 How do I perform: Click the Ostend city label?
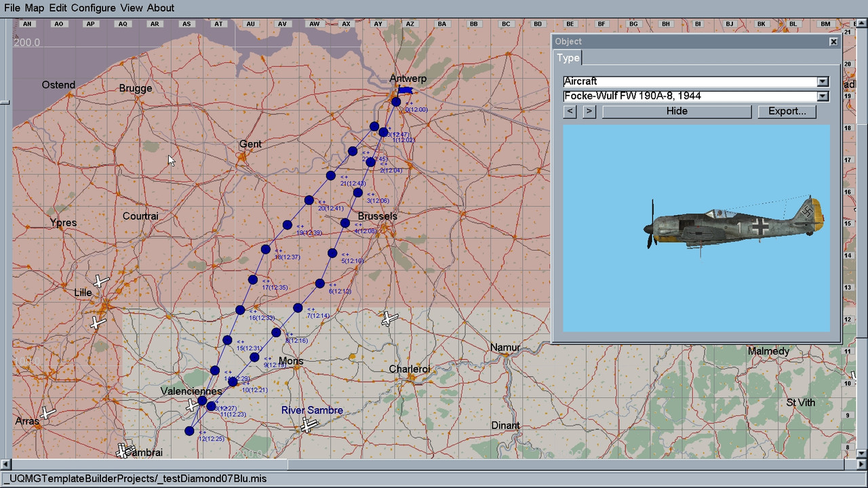(58, 85)
